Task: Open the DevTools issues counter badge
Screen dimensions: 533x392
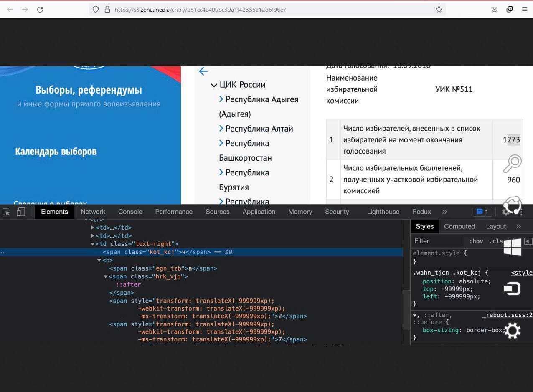Action: [482, 212]
